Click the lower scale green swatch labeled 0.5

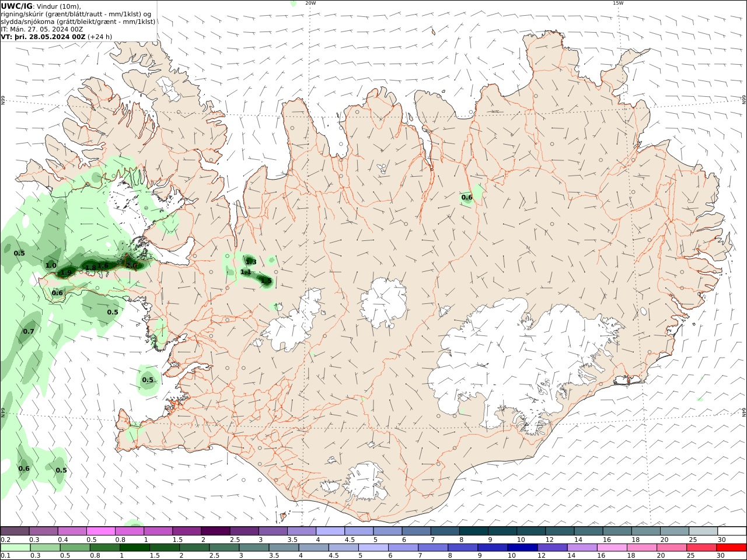click(75, 548)
